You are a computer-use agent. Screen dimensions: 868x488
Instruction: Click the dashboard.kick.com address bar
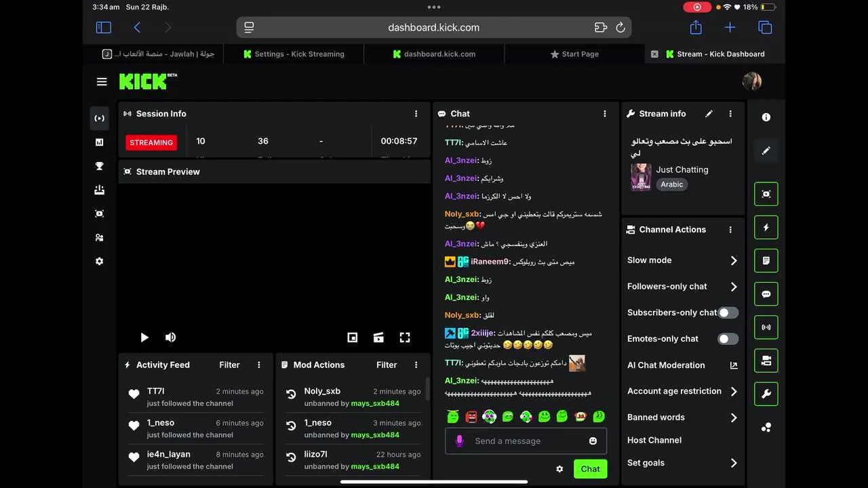[x=434, y=28]
